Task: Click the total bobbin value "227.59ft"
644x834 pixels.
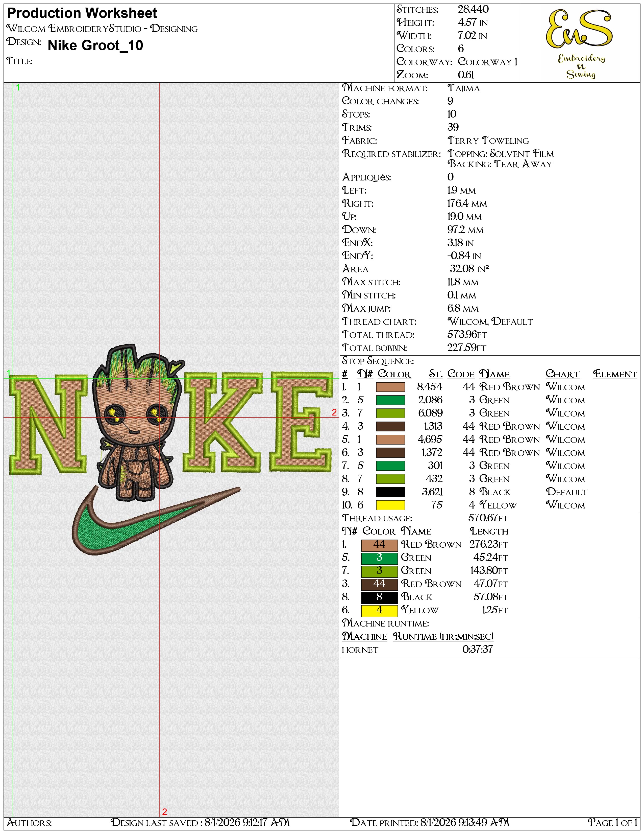Action: pyautogui.click(x=467, y=347)
